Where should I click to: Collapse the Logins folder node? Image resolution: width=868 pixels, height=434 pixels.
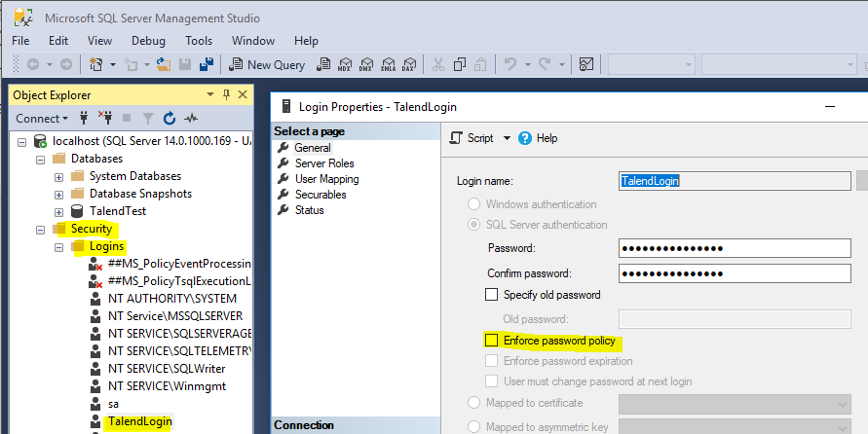58,247
